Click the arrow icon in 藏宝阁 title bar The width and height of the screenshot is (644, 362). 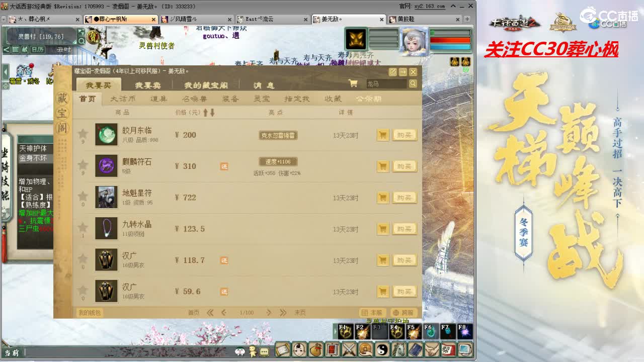tap(403, 72)
